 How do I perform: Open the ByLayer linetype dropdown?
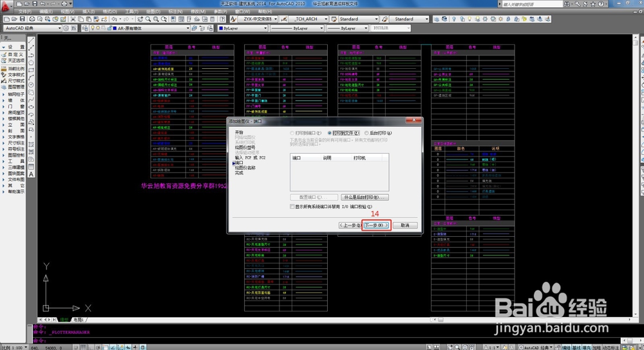coord(321,28)
